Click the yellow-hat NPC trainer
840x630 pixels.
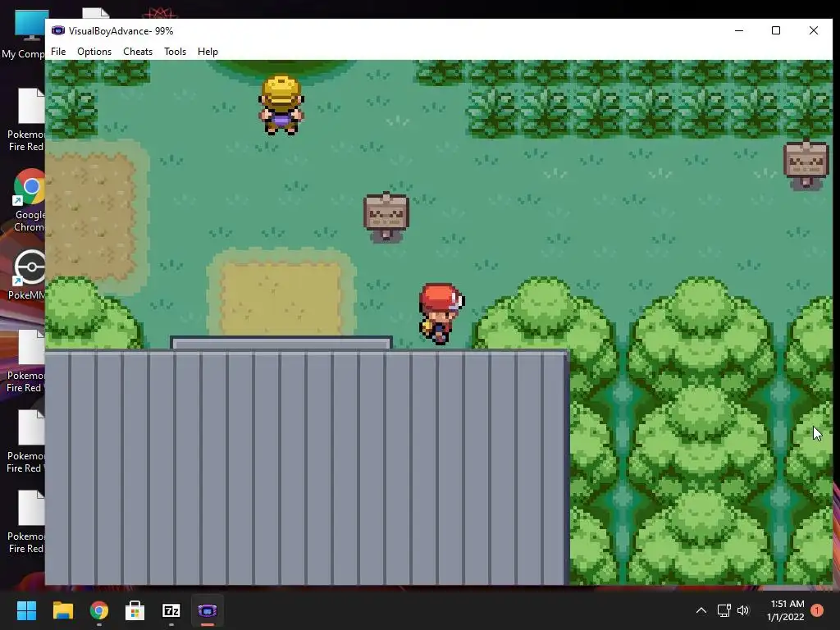281,104
